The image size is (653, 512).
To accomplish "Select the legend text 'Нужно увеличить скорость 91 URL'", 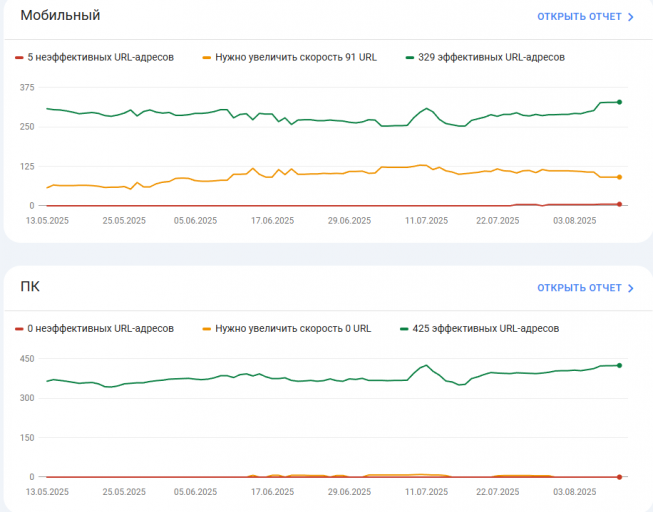I will point(296,57).
